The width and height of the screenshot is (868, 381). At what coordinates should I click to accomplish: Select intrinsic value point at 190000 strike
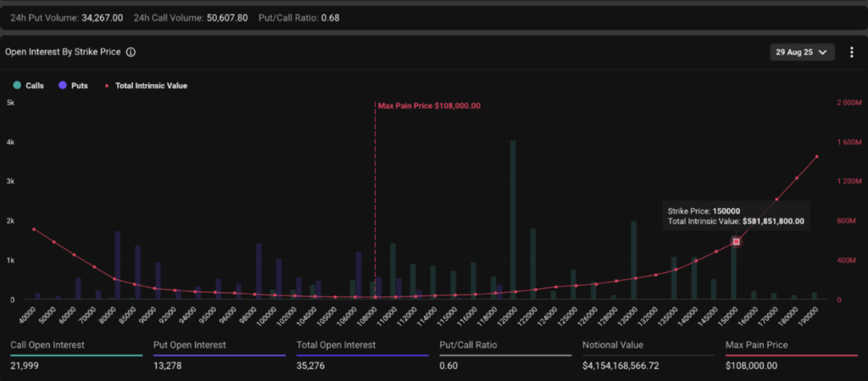click(x=816, y=157)
